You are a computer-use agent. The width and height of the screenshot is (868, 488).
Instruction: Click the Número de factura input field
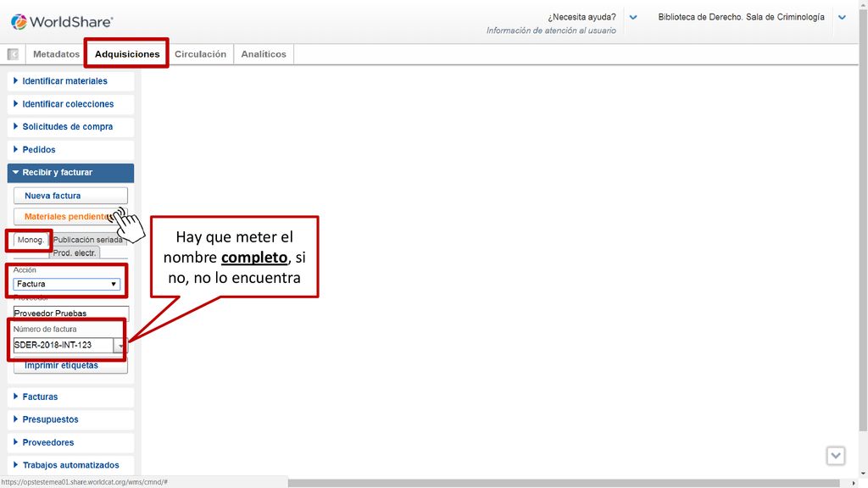(x=63, y=346)
